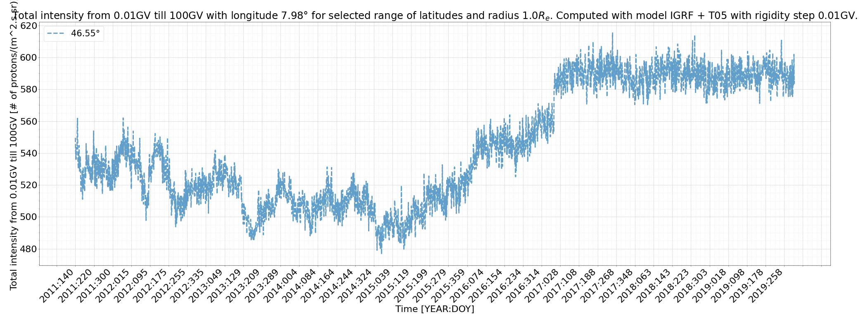Image resolution: width=868 pixels, height=324 pixels.
Task: Click the Time [YEAR:DOY] axis label
Action: pos(435,309)
